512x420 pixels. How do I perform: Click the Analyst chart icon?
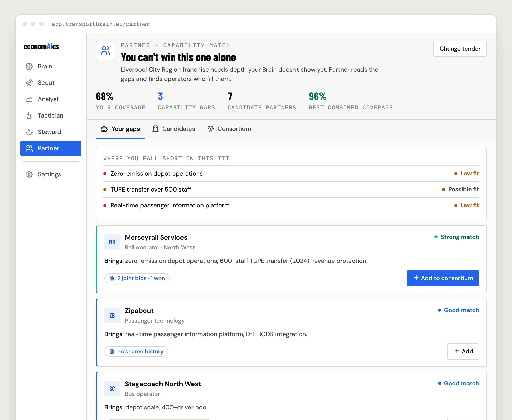29,99
